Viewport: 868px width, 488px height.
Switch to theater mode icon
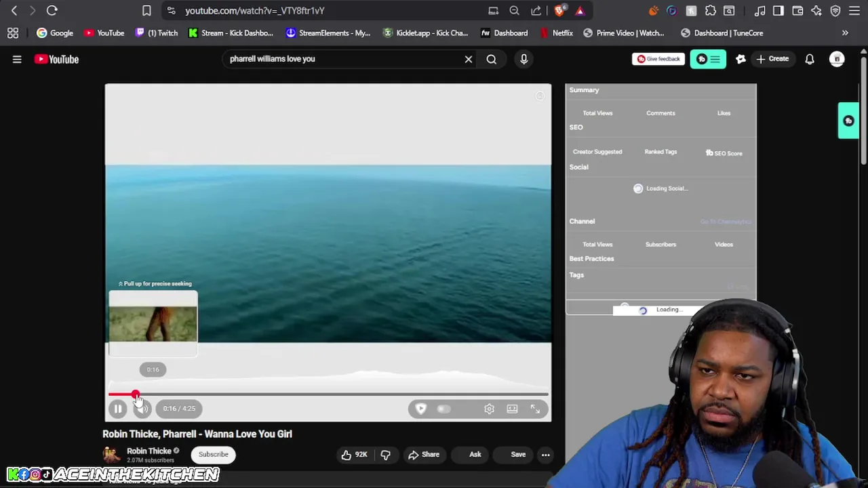[512, 409]
